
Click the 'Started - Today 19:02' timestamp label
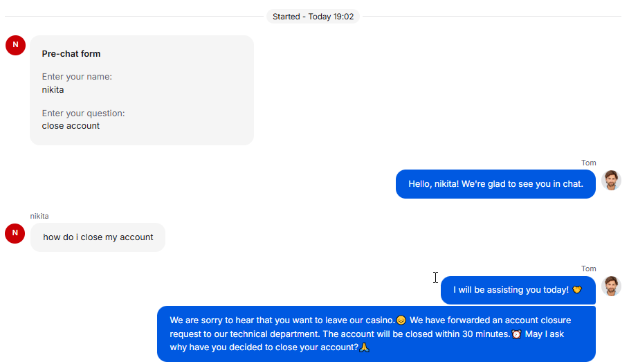313,17
